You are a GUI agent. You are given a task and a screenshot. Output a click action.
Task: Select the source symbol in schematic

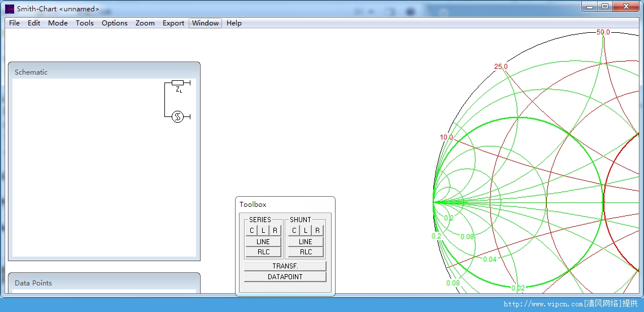[177, 117]
